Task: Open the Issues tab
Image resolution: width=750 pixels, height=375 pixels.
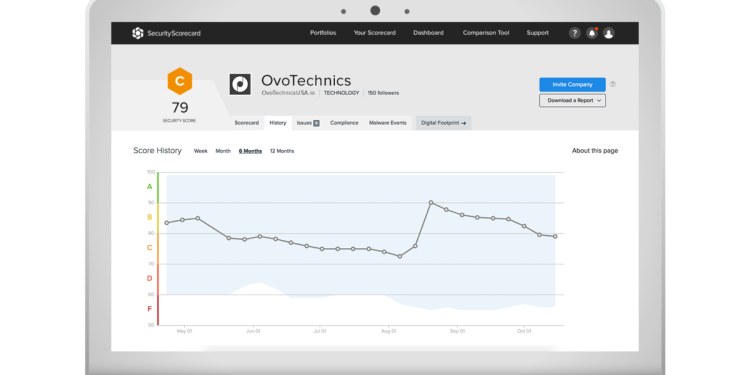Action: tap(308, 123)
